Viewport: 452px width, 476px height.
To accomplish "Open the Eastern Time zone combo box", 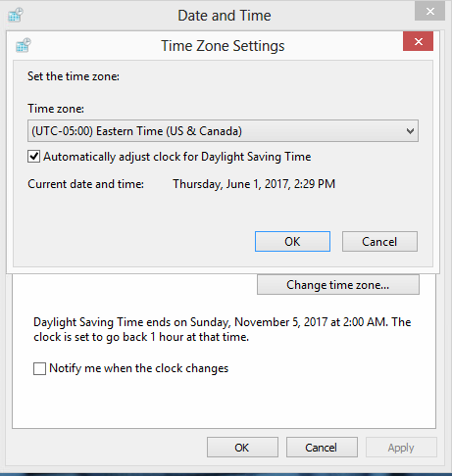I will (x=223, y=131).
